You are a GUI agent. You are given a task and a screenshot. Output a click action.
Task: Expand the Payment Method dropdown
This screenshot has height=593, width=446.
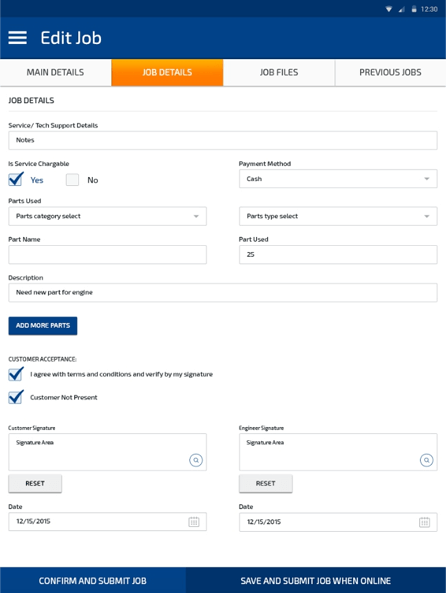pos(338,179)
